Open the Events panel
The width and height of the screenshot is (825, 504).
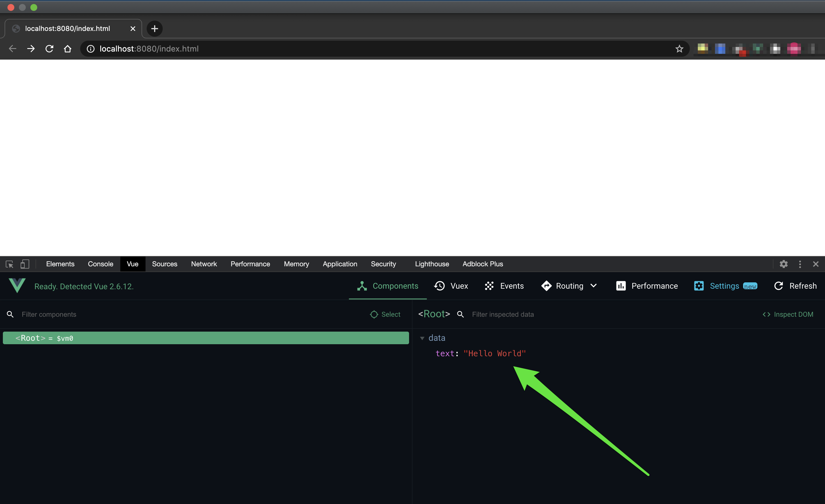[x=504, y=286]
